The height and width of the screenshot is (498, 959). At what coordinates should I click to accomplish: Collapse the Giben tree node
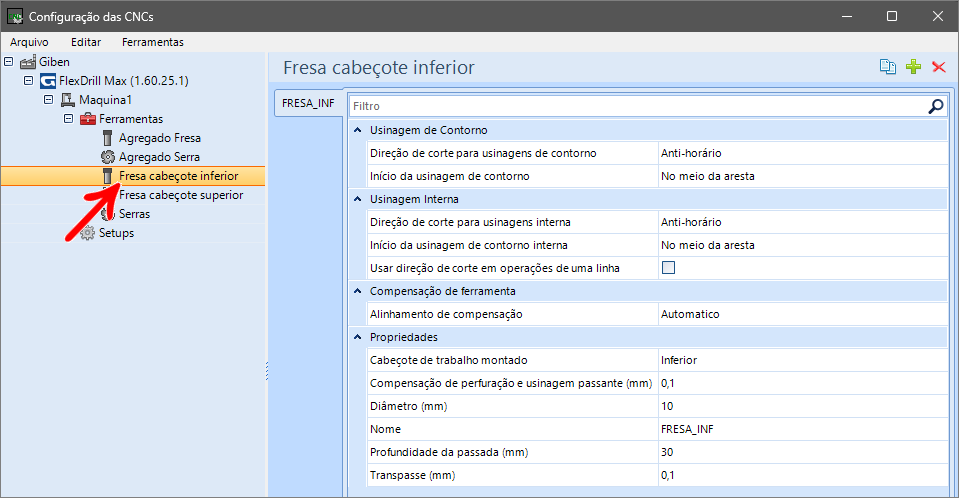tap(9, 61)
